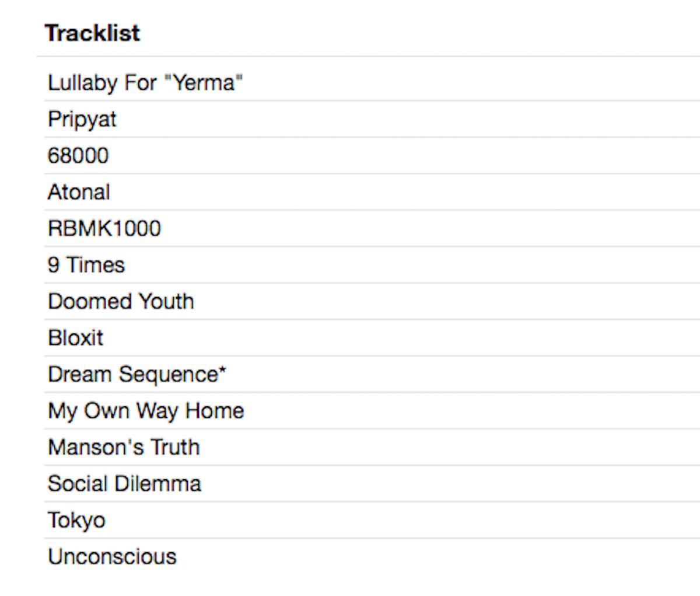Click the Manson's Truth track
Image resolution: width=700 pixels, height=596 pixels.
point(124,447)
